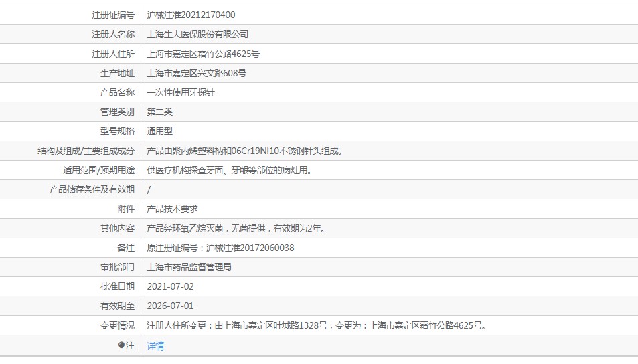Click the 审批部门 label

click(x=118, y=267)
